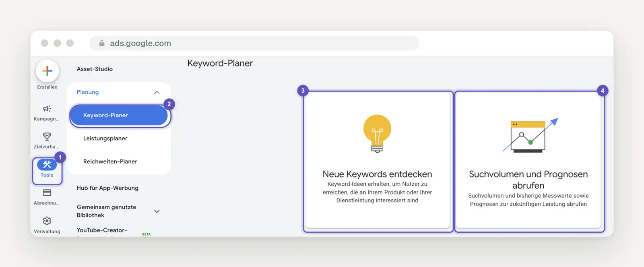644x267 pixels.
Task: Click the chart forecast illustration
Action: (530, 135)
